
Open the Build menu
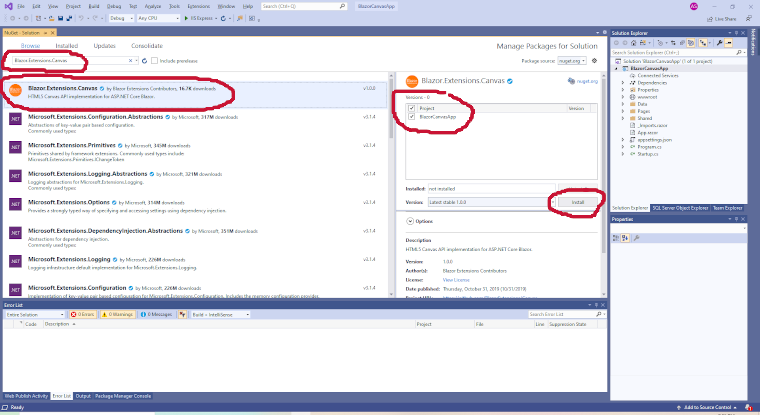click(94, 6)
